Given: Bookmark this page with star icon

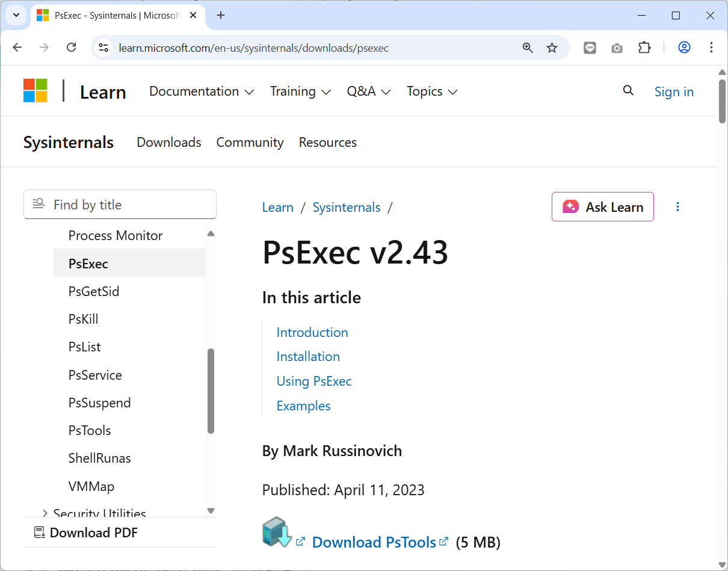Looking at the screenshot, I should click(x=552, y=48).
